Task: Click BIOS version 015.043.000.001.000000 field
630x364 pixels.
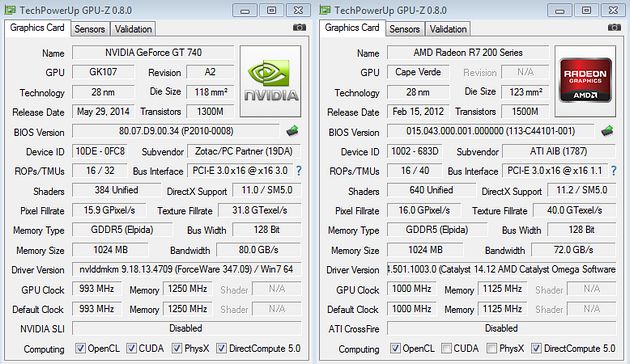Action: coord(491,131)
